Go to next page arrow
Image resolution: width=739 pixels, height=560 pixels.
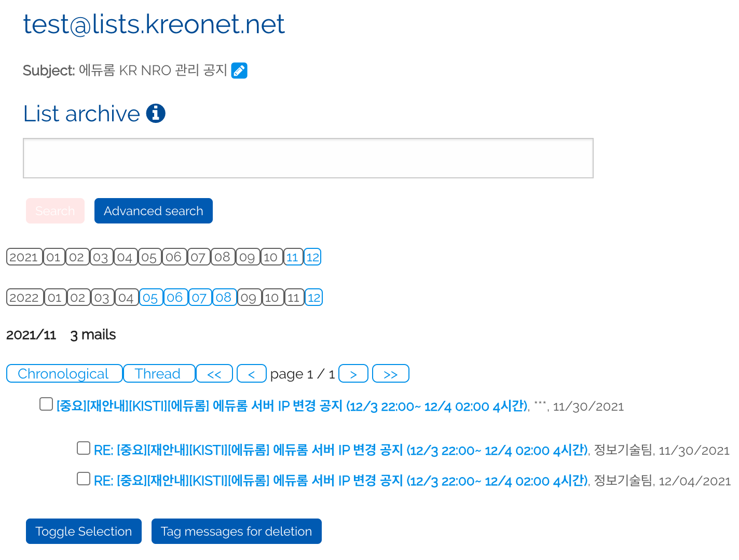tap(353, 374)
